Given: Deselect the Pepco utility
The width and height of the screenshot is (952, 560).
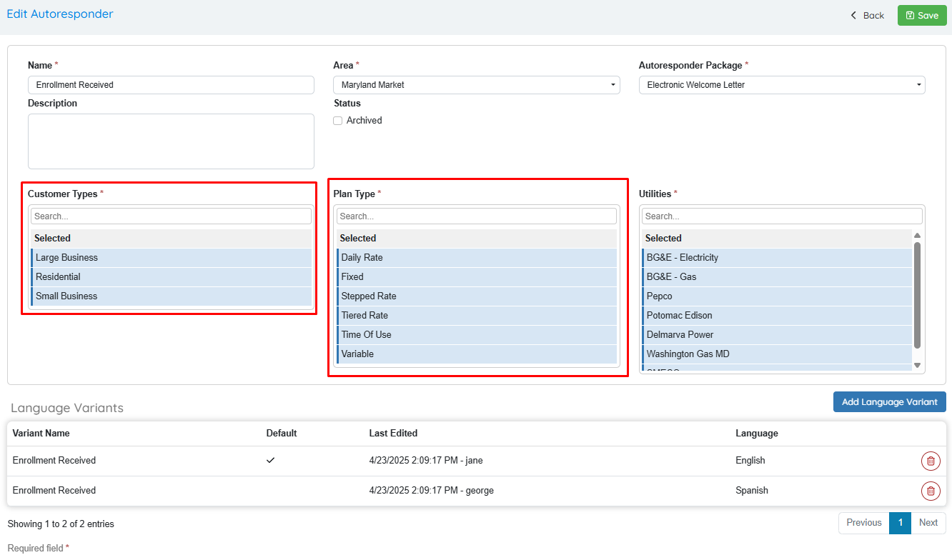Looking at the screenshot, I should (776, 296).
